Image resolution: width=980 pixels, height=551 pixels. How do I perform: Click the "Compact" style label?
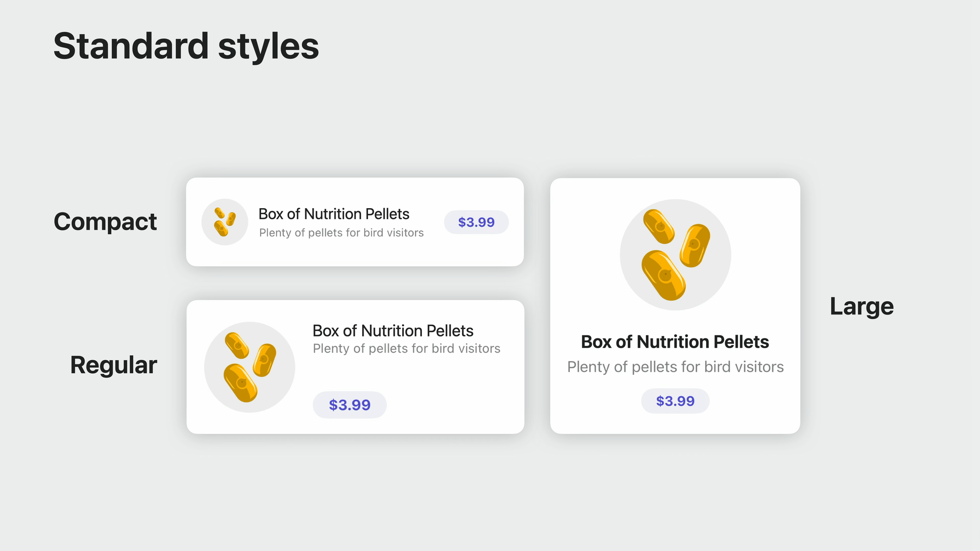105,222
